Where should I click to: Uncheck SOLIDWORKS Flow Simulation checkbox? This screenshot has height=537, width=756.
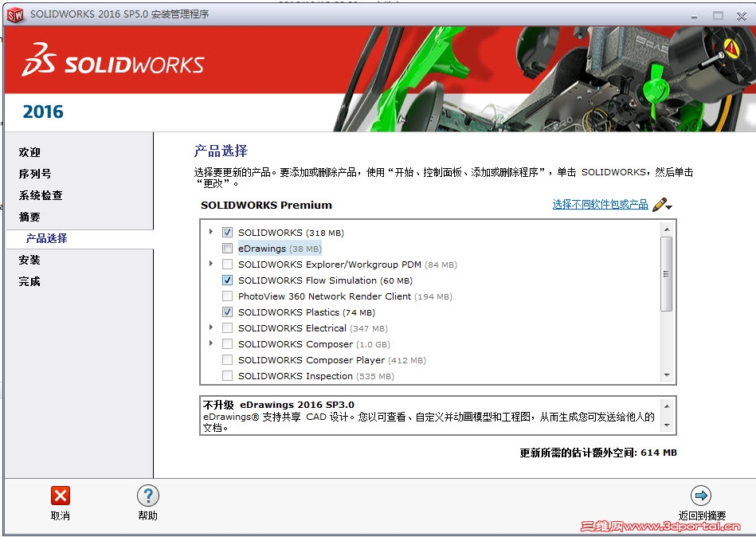[x=227, y=280]
